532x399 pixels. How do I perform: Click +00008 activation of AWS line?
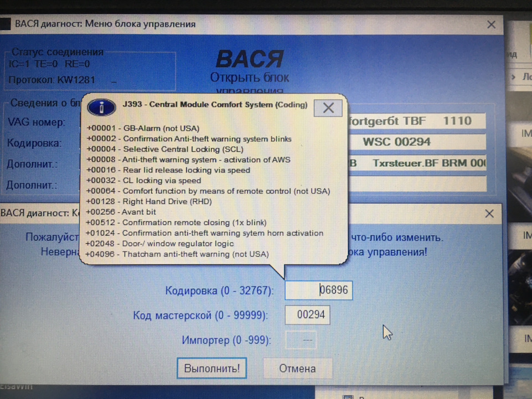pyautogui.click(x=188, y=160)
